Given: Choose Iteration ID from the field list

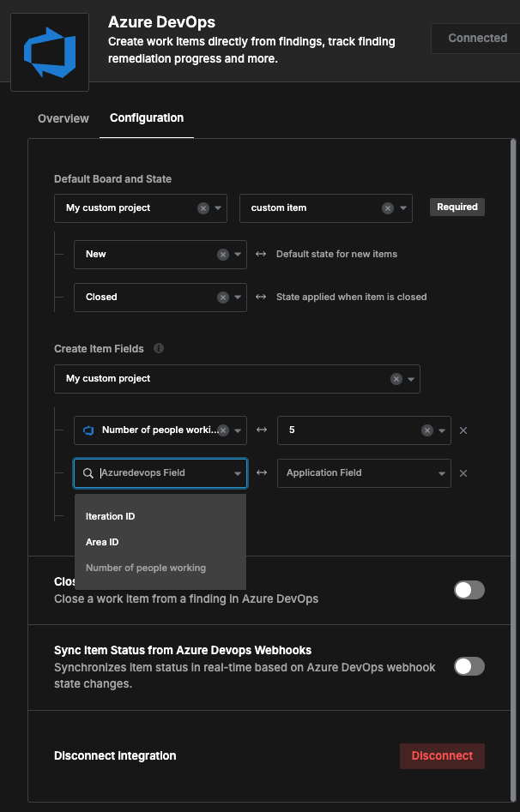Looking at the screenshot, I should [x=160, y=516].
